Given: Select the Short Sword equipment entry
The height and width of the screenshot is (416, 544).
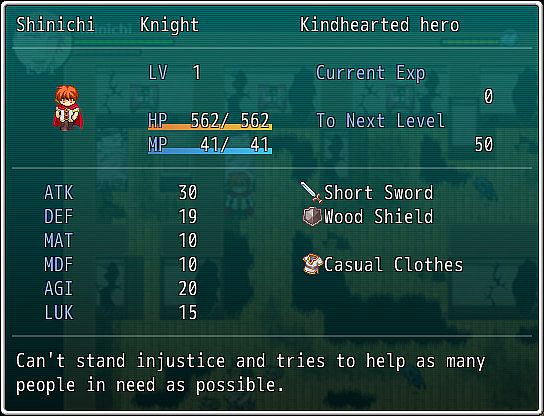Looking at the screenshot, I should coord(367,192).
